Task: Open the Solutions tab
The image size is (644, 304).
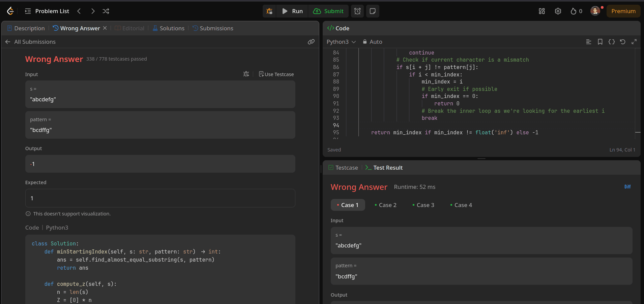Action: tap(169, 28)
